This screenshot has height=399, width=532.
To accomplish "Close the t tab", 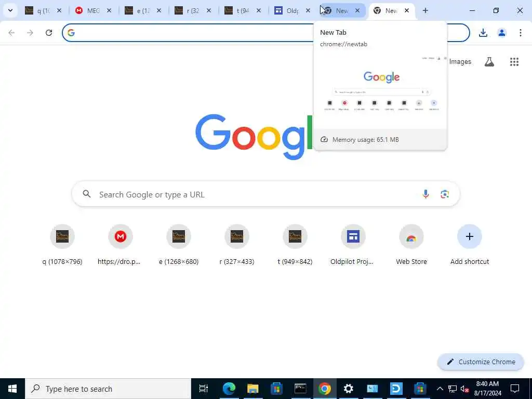I will (259, 10).
